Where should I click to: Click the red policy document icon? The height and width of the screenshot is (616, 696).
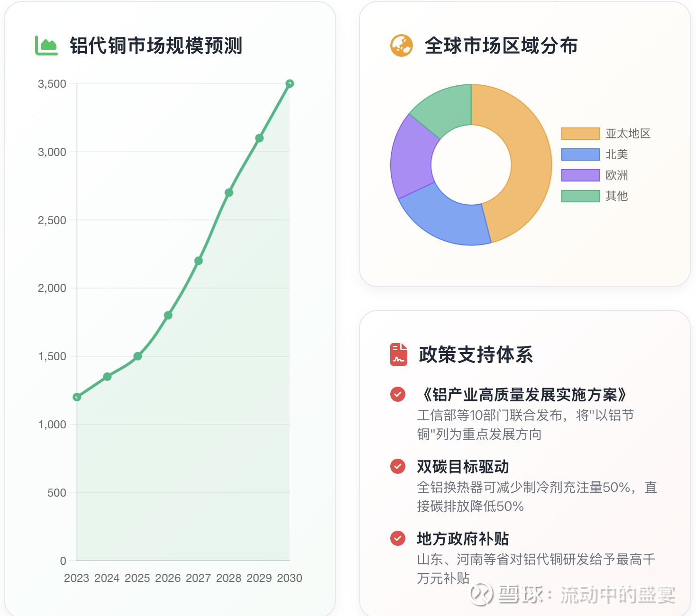point(399,354)
